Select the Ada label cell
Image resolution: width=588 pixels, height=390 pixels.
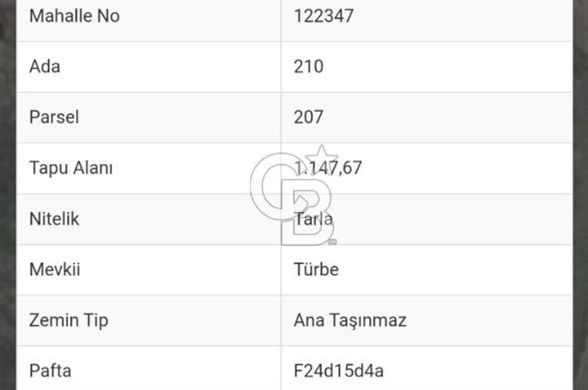[45, 66]
